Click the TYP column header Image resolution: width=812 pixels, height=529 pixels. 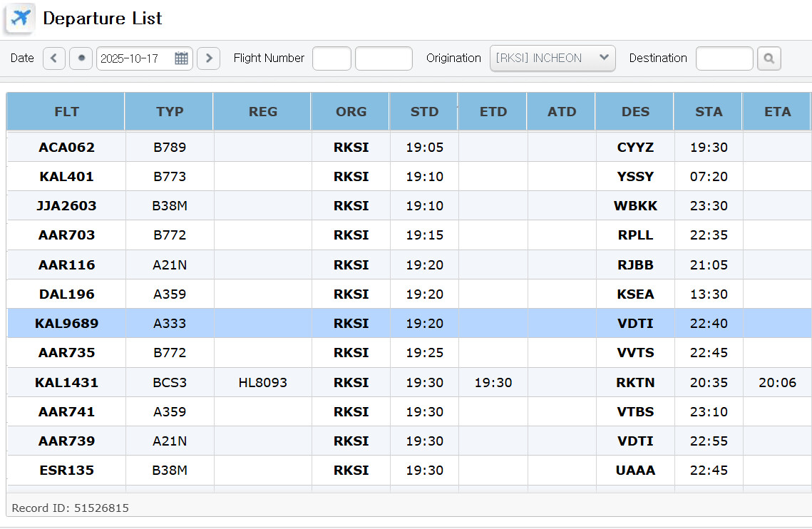(x=170, y=111)
